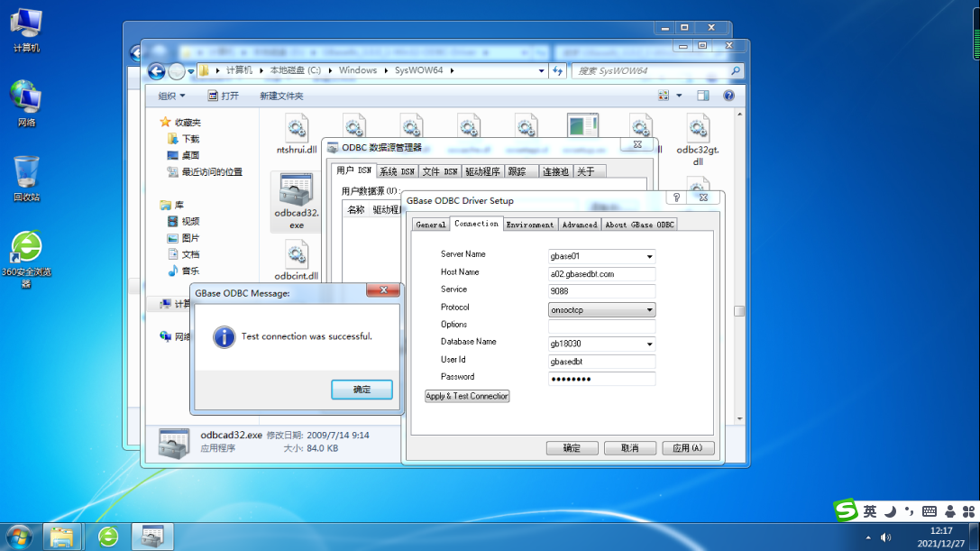Click the Sogou input method S icon
Screen dimensions: 980x551
846,510
